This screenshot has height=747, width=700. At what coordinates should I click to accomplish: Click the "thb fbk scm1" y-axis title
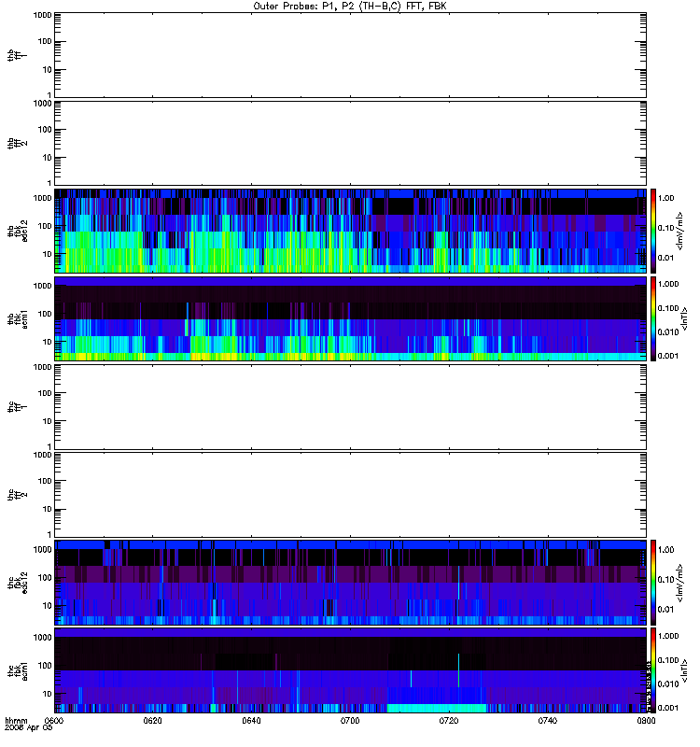coord(18,319)
